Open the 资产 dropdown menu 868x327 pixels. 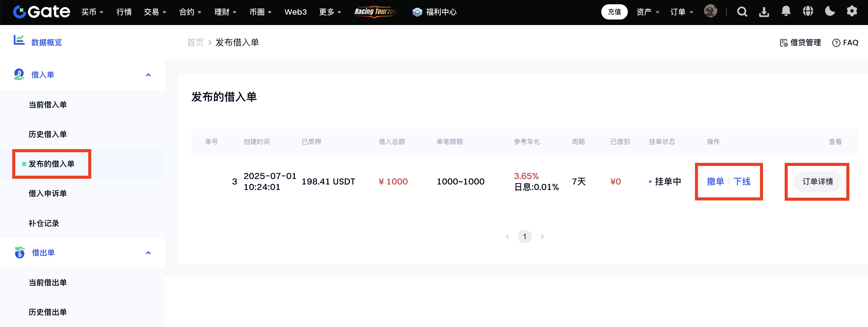coord(647,12)
